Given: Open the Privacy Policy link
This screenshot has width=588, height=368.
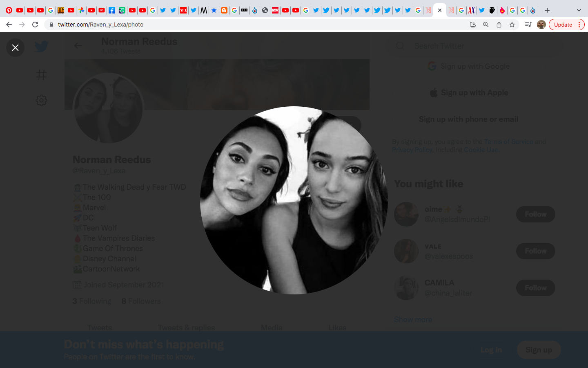Looking at the screenshot, I should click(412, 150).
